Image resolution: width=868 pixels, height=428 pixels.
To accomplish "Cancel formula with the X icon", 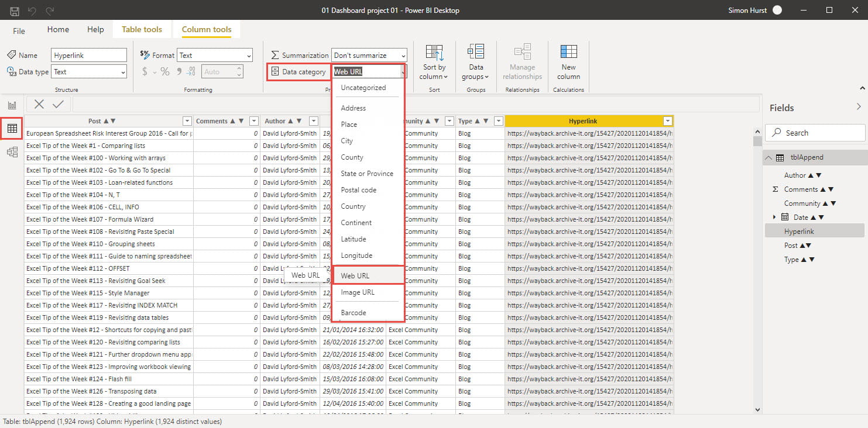I will click(39, 104).
